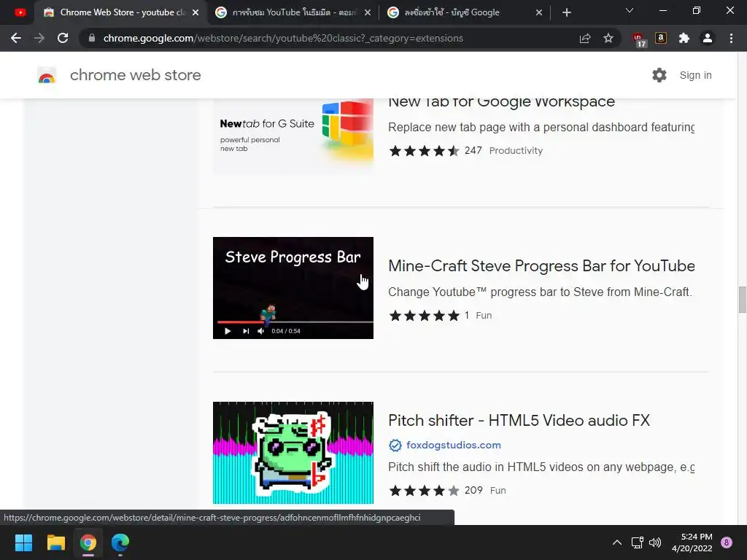Click the padlock site info icon
The width and height of the screenshot is (747, 560).
coord(92,38)
